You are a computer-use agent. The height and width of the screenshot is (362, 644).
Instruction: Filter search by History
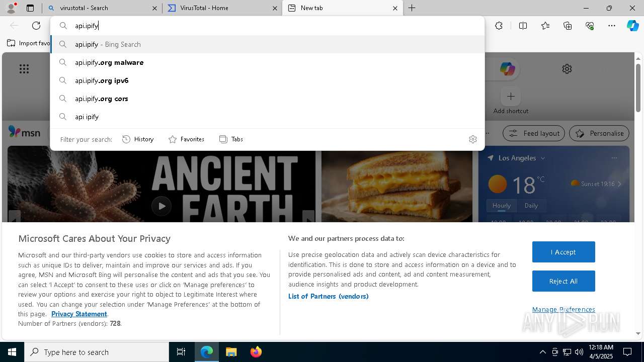pos(138,139)
